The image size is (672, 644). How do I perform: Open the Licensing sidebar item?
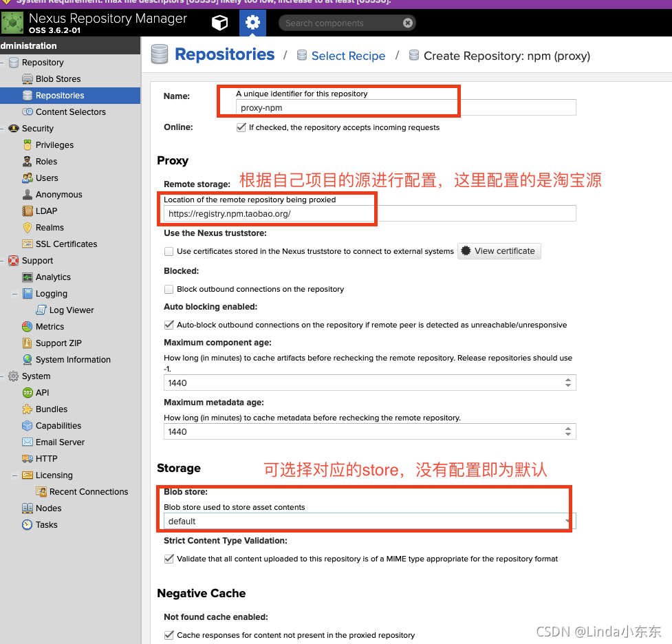tap(54, 475)
